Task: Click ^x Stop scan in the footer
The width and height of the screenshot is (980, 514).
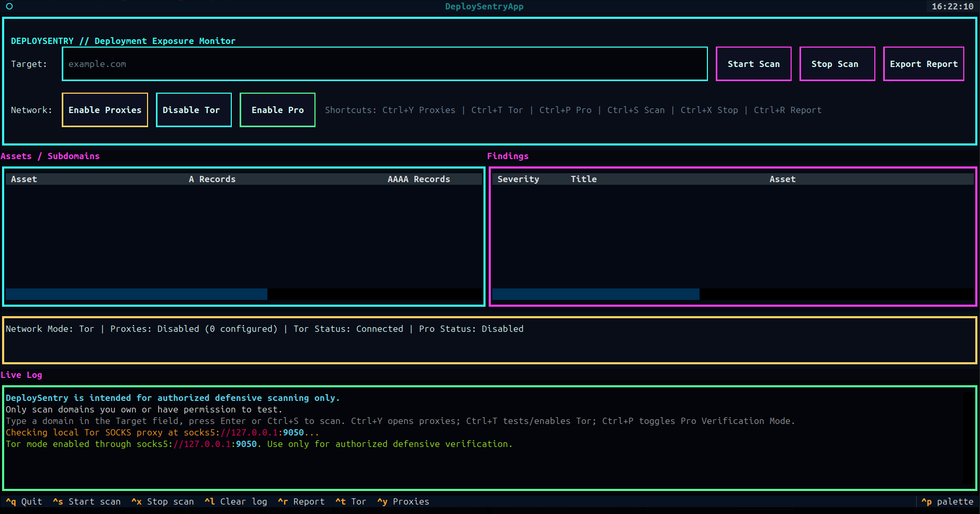Action: point(163,501)
